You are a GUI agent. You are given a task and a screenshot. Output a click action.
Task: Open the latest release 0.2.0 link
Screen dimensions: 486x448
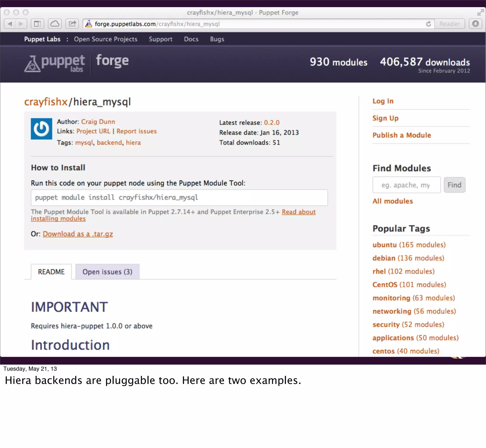click(x=271, y=123)
